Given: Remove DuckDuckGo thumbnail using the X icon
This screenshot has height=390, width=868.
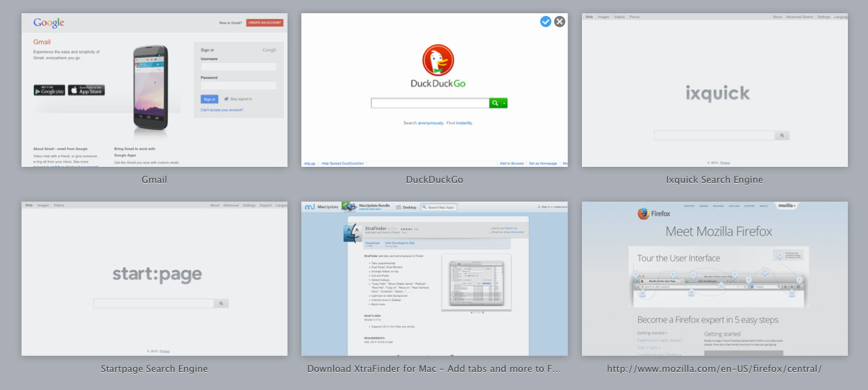Looking at the screenshot, I should [560, 22].
